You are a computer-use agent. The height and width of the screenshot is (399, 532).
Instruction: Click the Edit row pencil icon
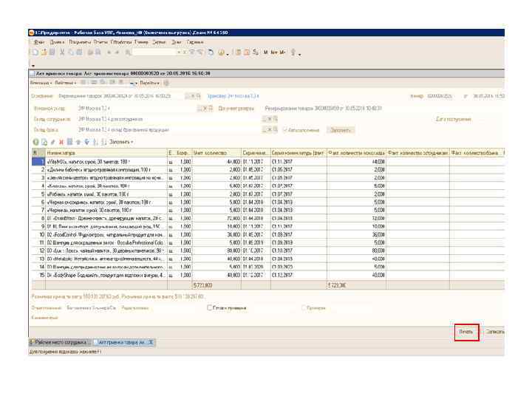52,142
